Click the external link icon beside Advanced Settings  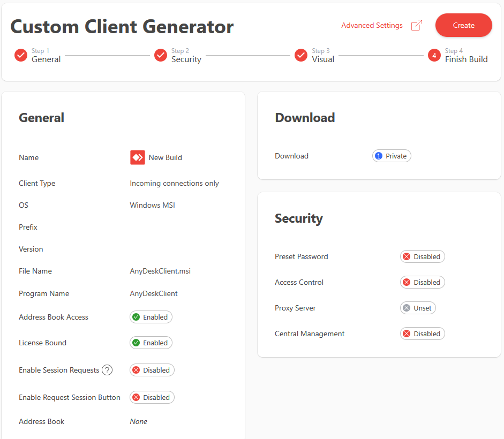[x=417, y=25]
